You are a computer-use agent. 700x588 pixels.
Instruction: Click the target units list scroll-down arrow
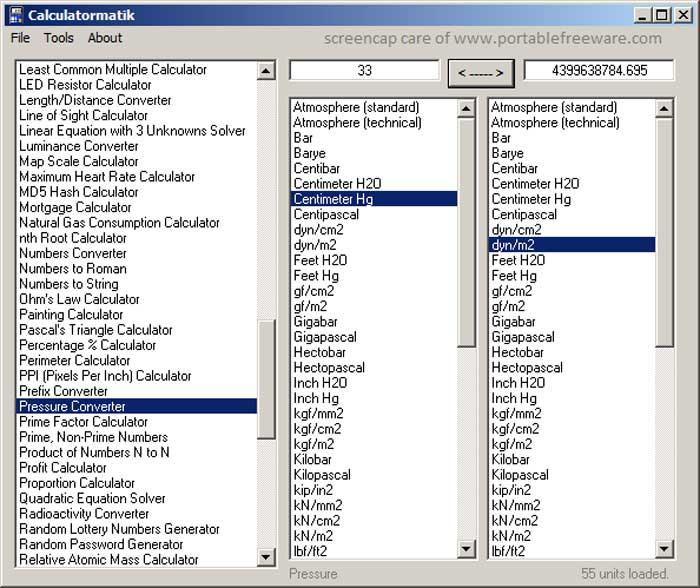(x=664, y=549)
